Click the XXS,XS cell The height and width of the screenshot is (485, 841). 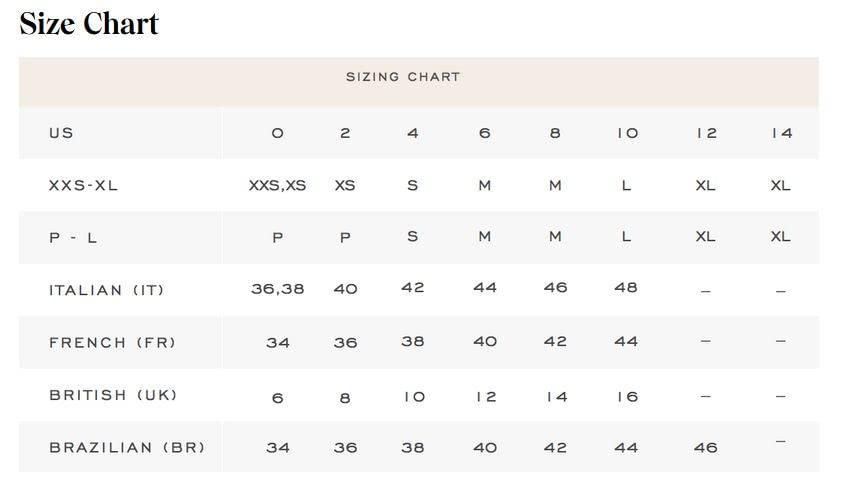pyautogui.click(x=277, y=185)
